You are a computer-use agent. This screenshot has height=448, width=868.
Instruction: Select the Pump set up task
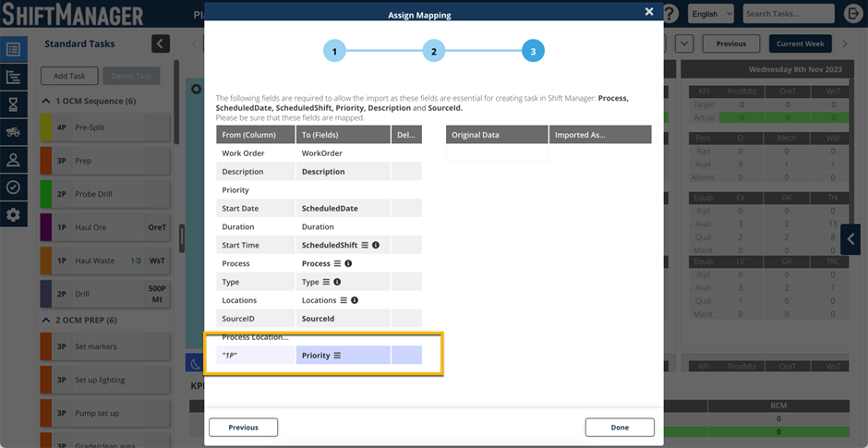tap(105, 413)
